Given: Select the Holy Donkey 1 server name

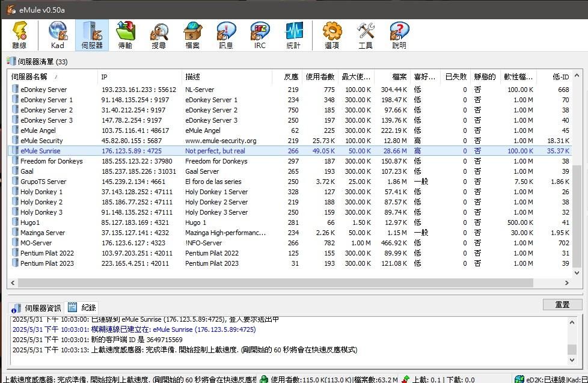Looking at the screenshot, I should coord(41,192).
